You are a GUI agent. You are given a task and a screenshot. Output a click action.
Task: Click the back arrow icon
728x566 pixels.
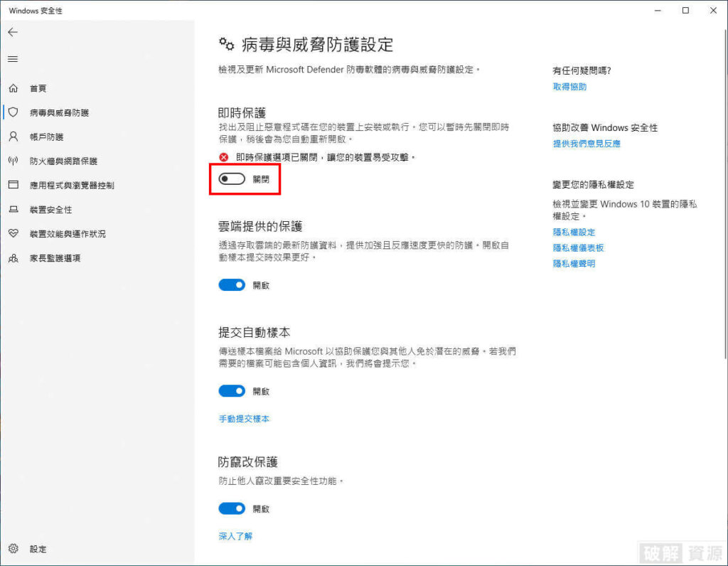point(13,32)
